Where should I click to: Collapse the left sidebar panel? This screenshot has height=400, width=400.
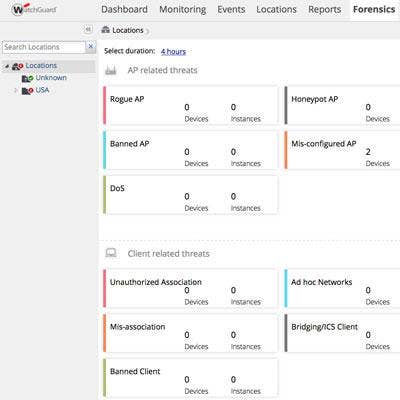[88, 30]
